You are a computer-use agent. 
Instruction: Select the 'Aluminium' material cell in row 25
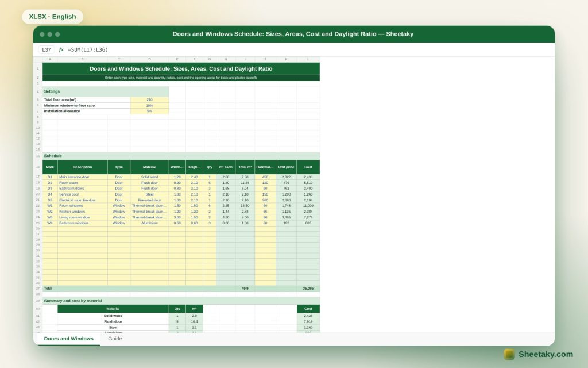pyautogui.click(x=149, y=223)
